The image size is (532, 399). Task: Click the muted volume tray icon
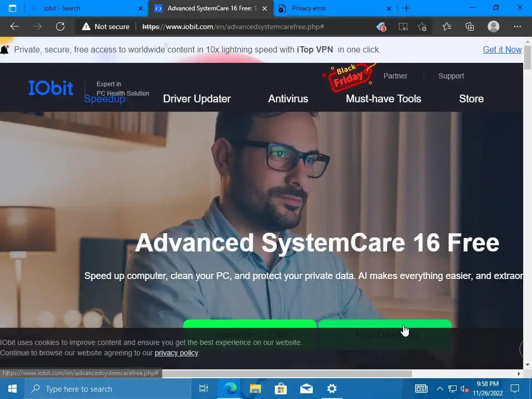[464, 389]
